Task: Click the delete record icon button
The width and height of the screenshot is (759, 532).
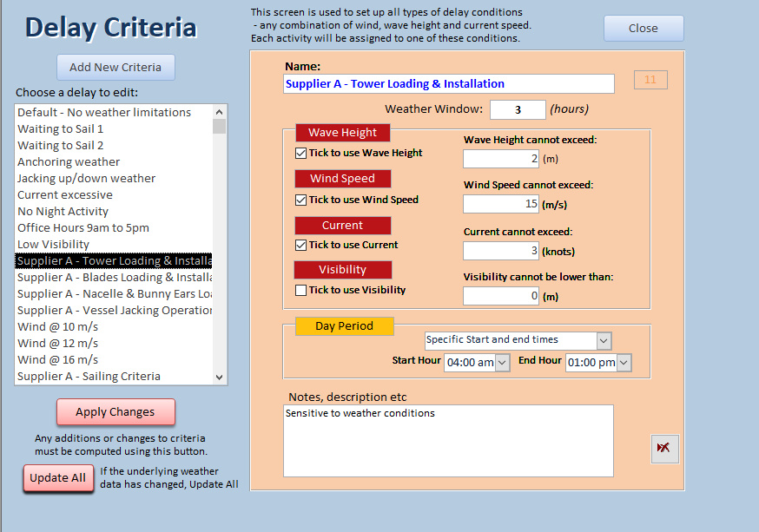Action: click(664, 449)
